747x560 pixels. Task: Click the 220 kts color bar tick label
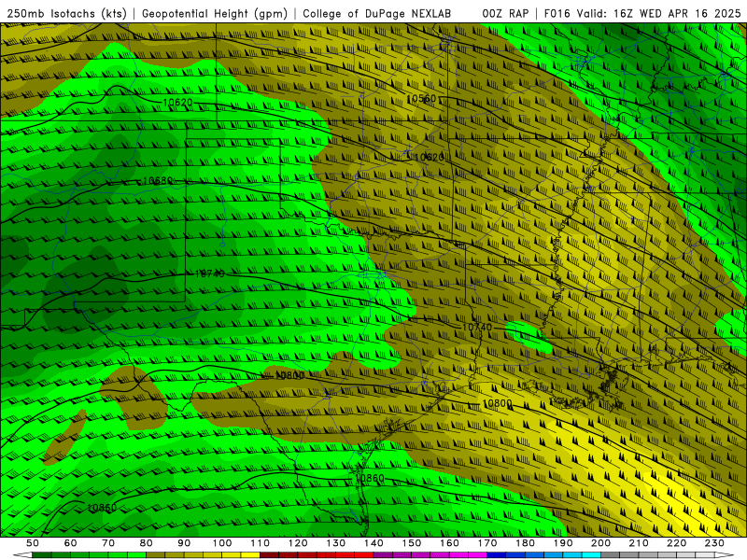(x=676, y=543)
